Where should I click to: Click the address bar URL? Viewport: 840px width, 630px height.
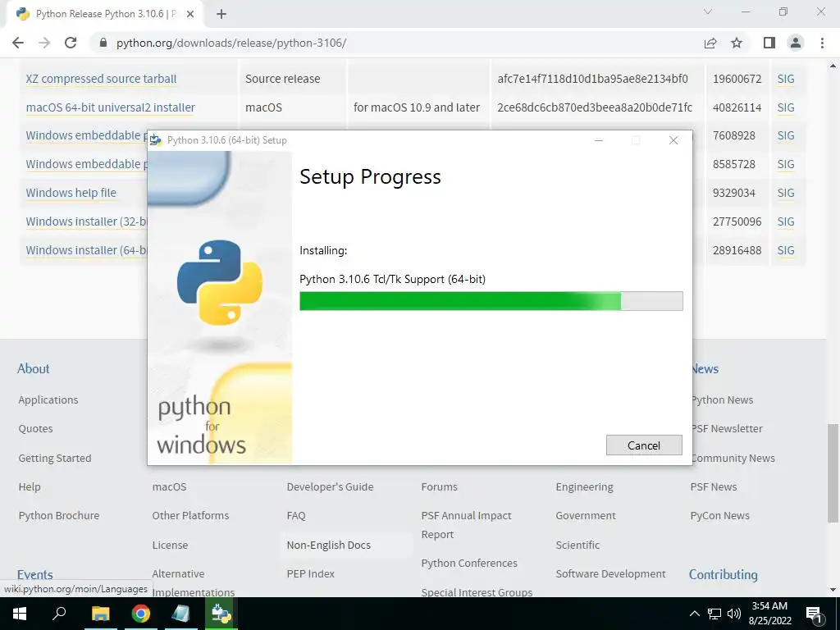231,43
